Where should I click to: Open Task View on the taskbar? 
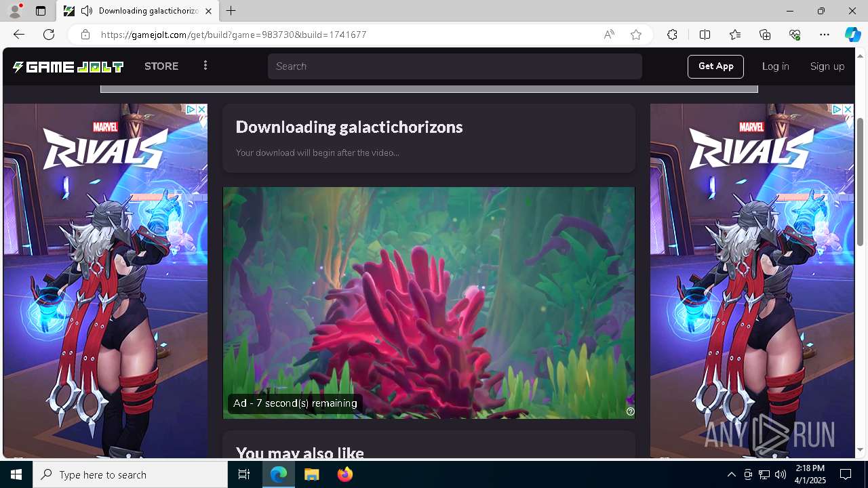tap(244, 474)
